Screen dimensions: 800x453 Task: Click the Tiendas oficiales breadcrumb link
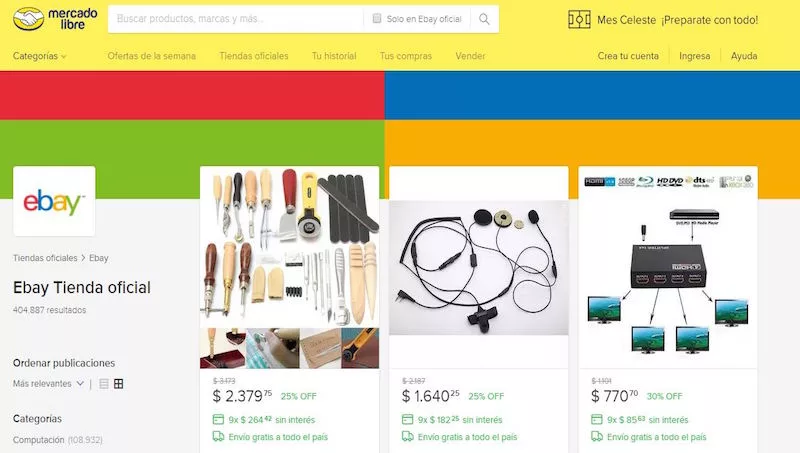click(x=45, y=258)
